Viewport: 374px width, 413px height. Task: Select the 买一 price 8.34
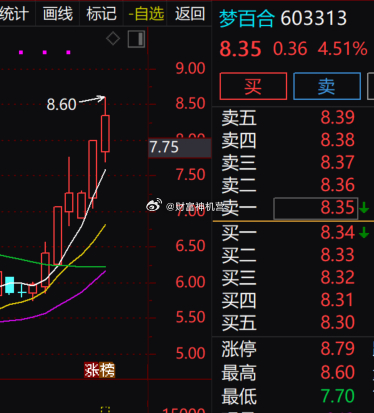[337, 233]
